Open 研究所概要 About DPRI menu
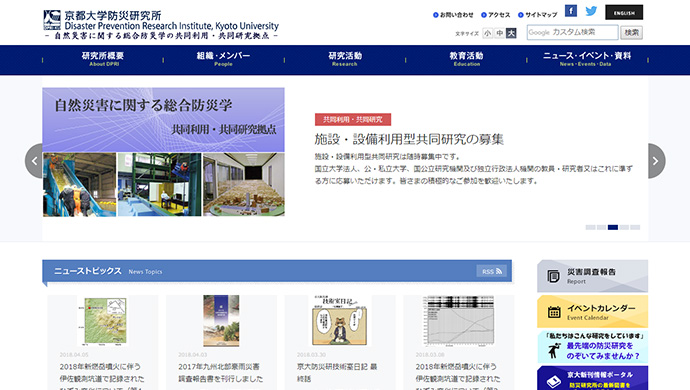This screenshot has height=390, width=690. [x=103, y=59]
